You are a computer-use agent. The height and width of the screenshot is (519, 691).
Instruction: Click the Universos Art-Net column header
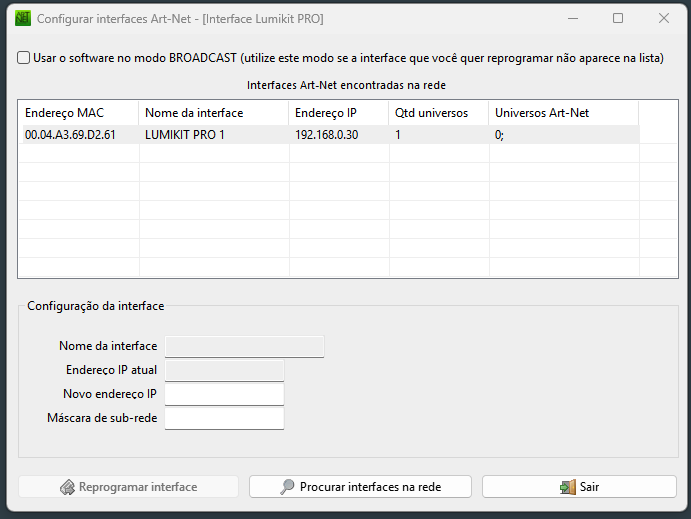(x=564, y=113)
